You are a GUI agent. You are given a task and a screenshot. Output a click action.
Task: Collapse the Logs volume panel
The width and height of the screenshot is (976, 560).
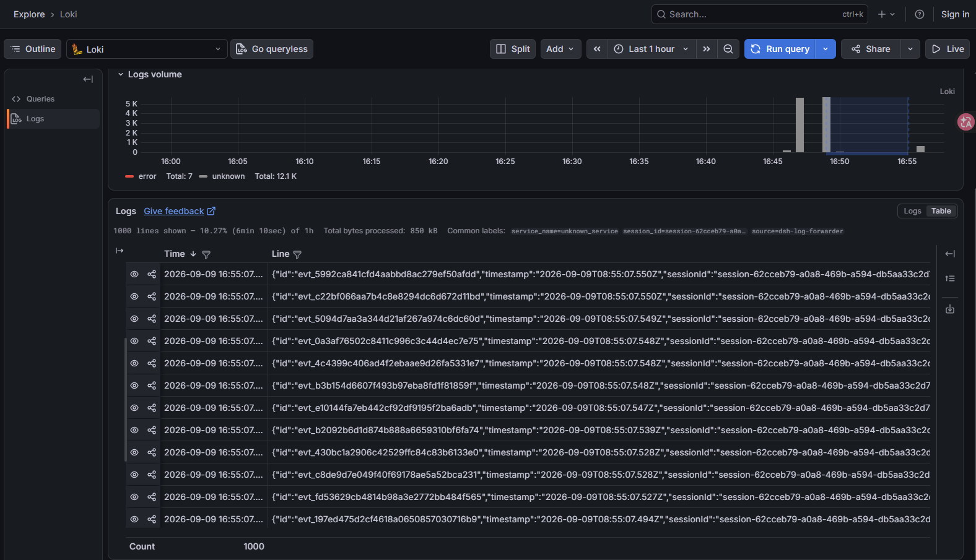click(x=121, y=74)
